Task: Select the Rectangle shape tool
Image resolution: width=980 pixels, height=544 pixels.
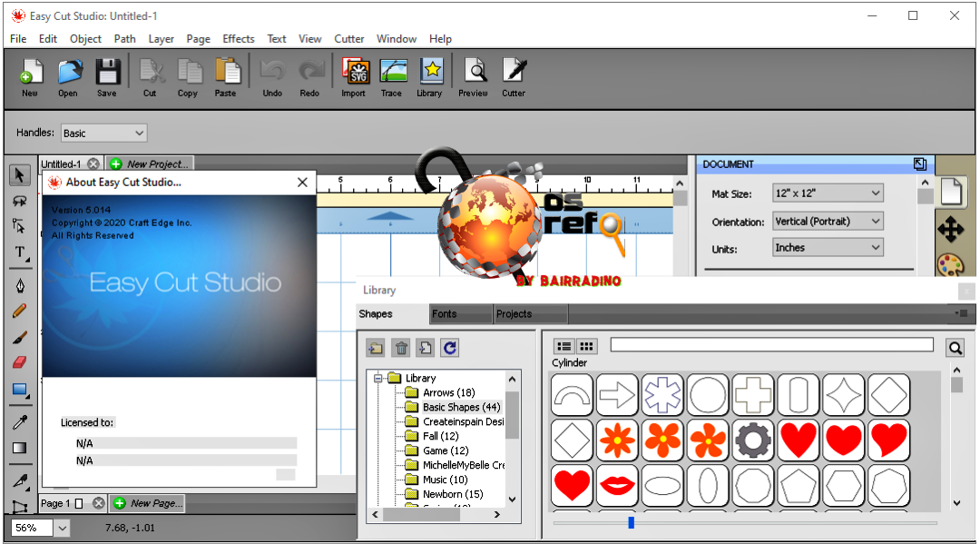Action: point(20,391)
